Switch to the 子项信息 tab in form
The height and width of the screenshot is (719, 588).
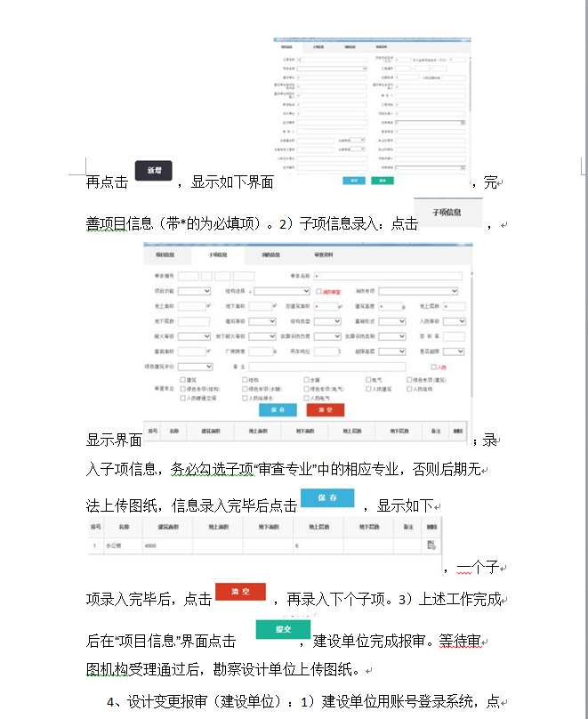tap(218, 254)
